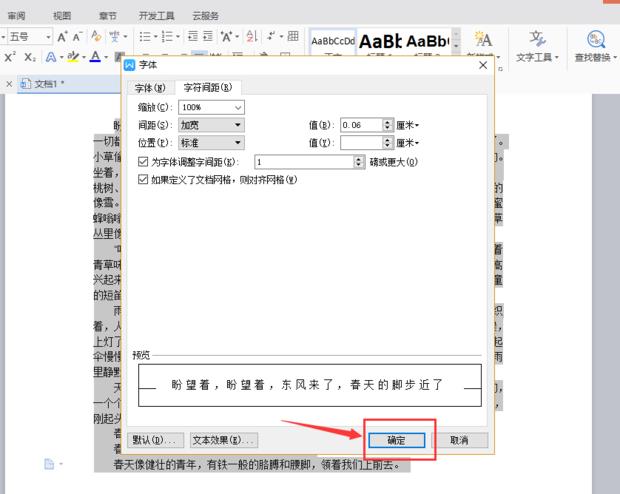
Task: Click the show/hide paragraph marks icon
Action: [x=271, y=36]
